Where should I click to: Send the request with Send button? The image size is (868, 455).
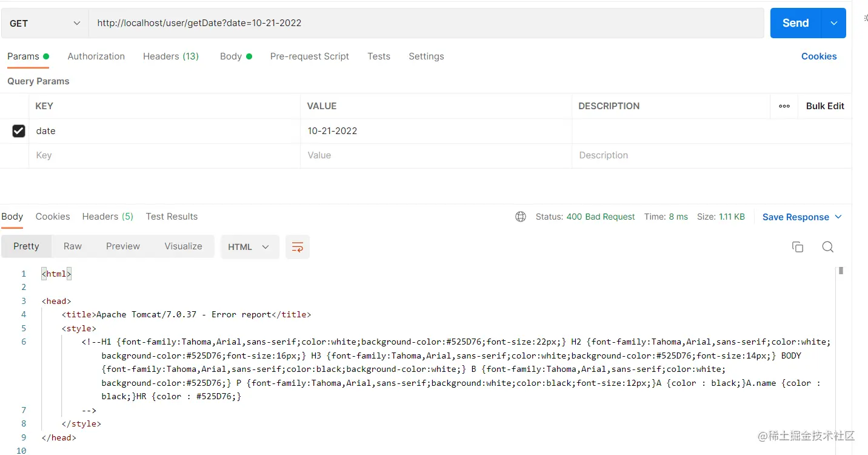point(795,23)
